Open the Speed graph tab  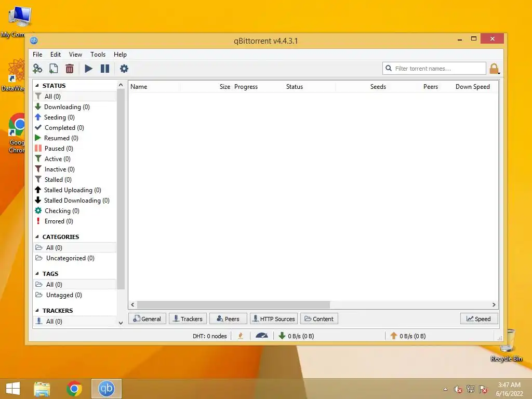click(x=479, y=319)
